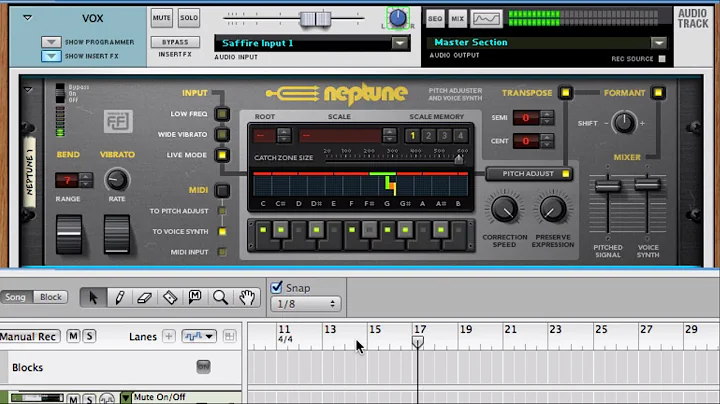
Task: Enable the Transpose section button
Action: click(565, 93)
